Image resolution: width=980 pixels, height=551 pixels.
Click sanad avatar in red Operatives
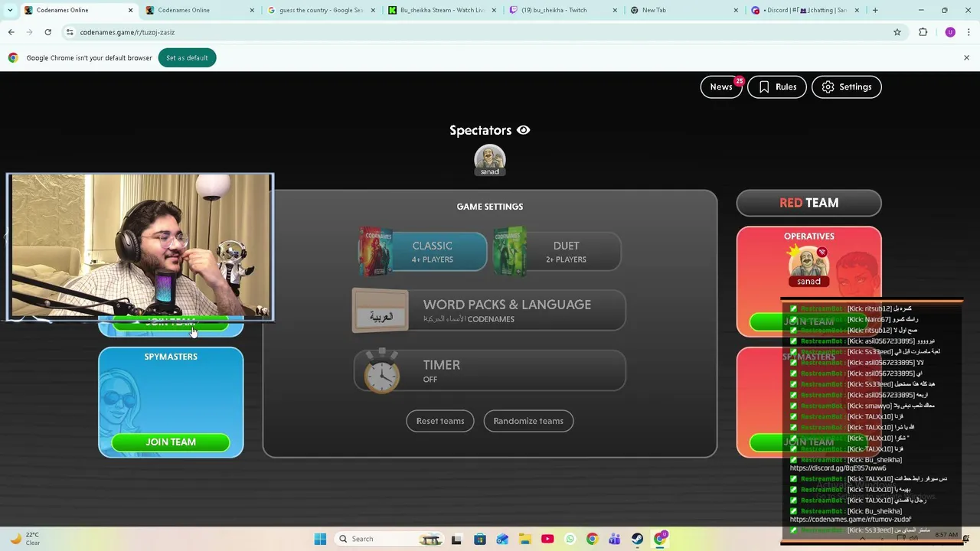[808, 265]
